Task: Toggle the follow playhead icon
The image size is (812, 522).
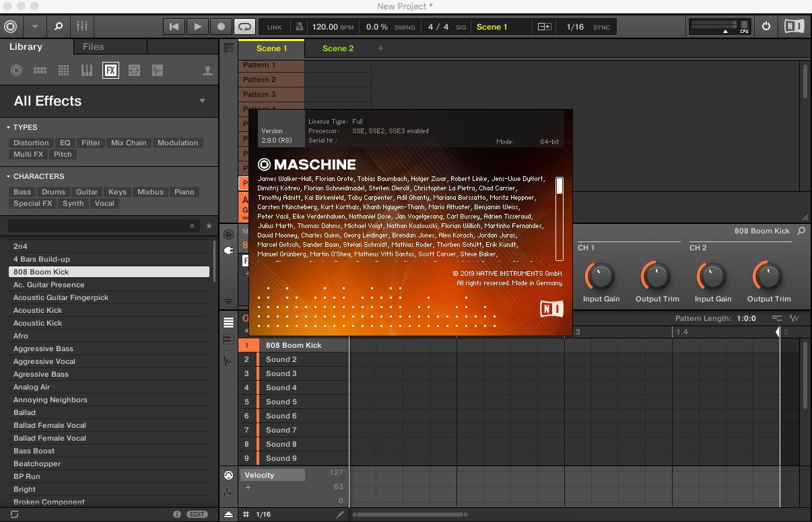Action: [x=544, y=27]
